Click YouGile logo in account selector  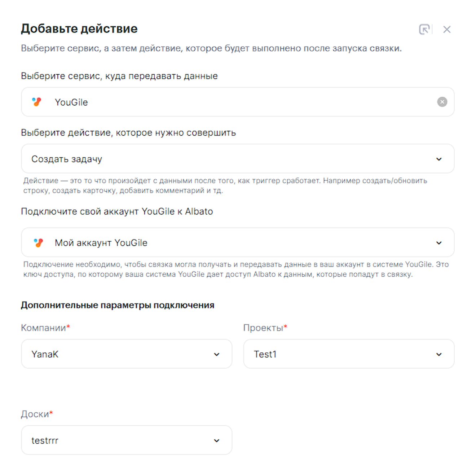[x=39, y=243]
